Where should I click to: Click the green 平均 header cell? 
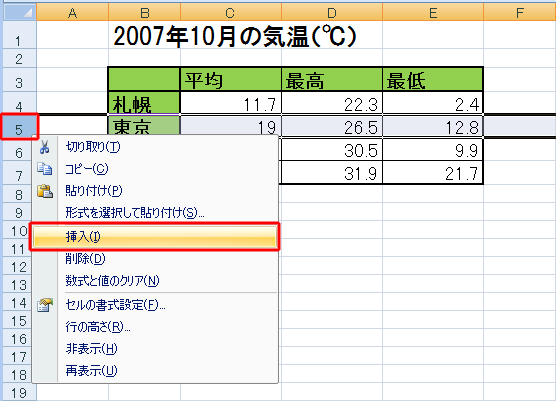(230, 79)
